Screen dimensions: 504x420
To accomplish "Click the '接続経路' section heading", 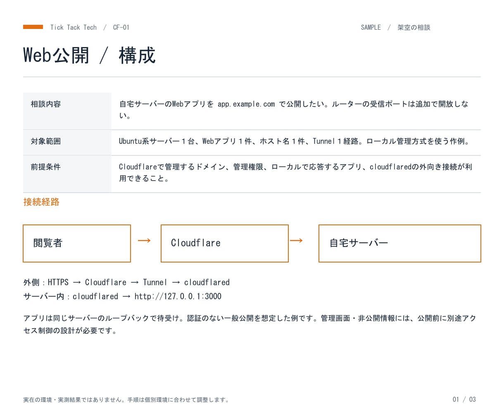I will point(41,202).
